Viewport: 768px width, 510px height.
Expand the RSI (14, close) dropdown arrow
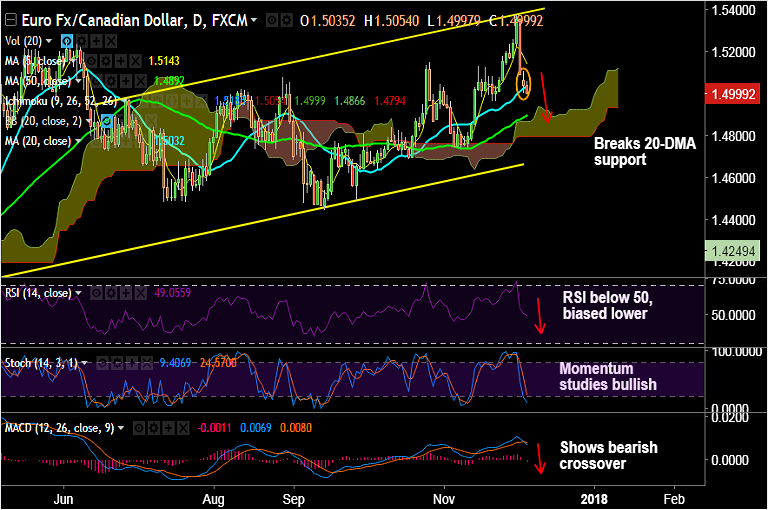(x=78, y=293)
